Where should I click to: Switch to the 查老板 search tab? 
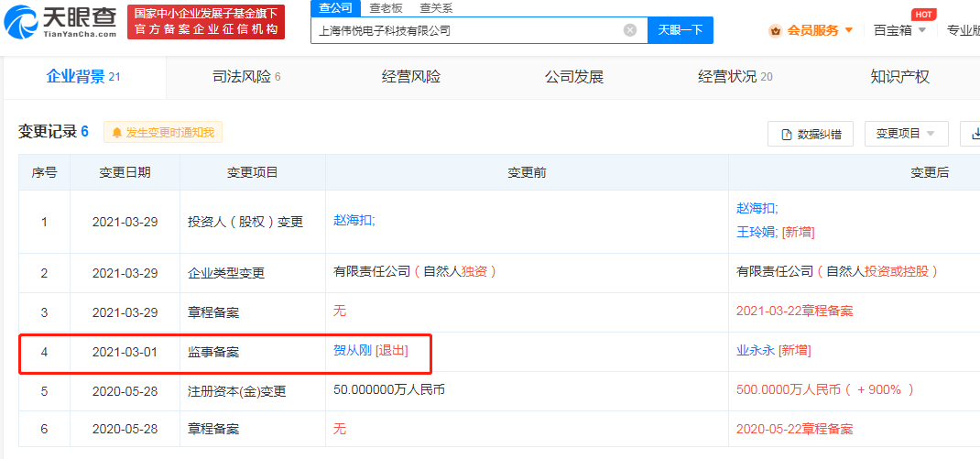pos(386,8)
